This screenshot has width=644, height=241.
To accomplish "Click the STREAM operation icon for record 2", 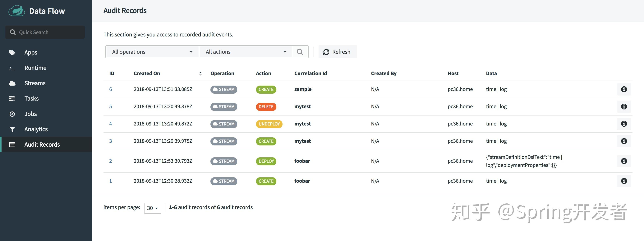I will [x=223, y=161].
